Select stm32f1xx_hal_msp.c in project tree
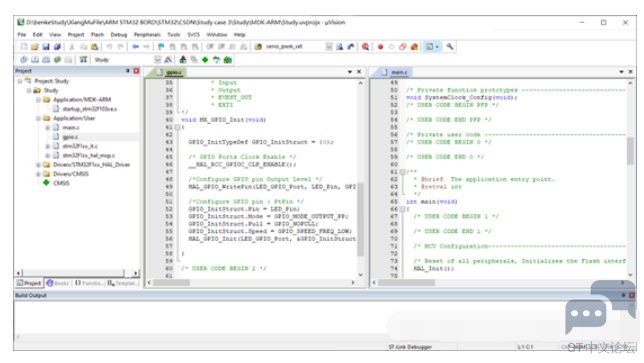The height and width of the screenshot is (363, 644). [89, 156]
